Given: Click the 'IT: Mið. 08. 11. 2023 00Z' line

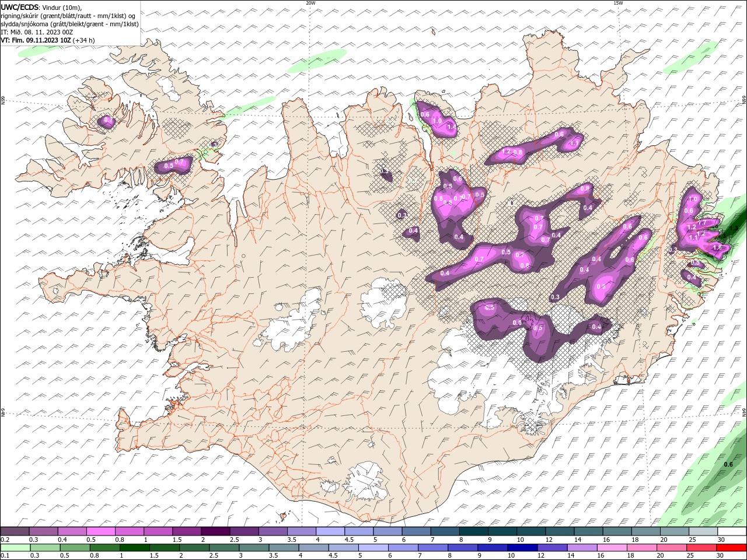Looking at the screenshot, I should pos(37,32).
